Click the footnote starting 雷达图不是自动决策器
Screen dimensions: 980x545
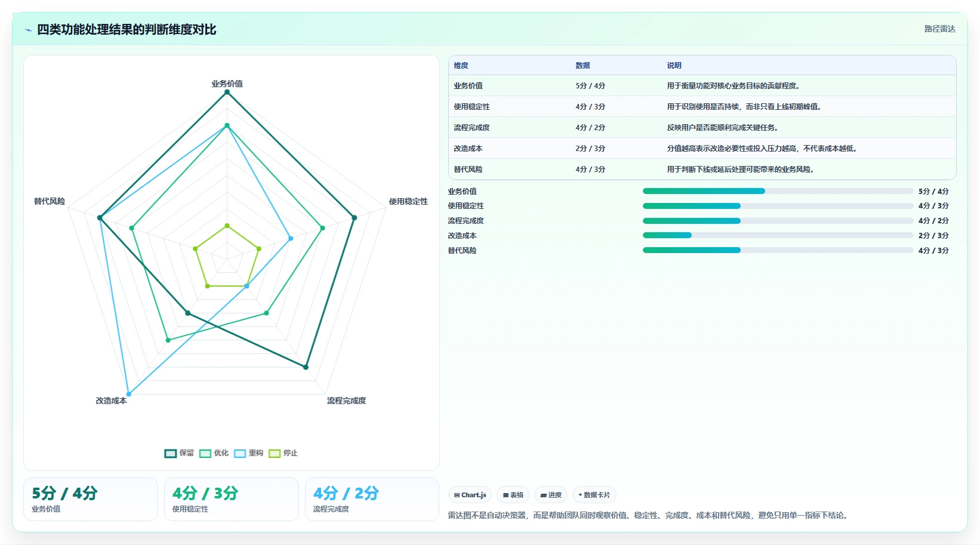pos(649,515)
